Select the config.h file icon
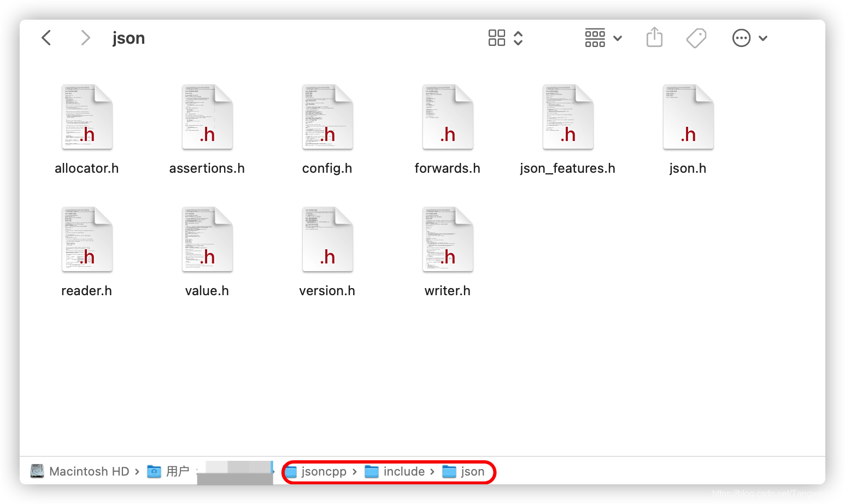The width and height of the screenshot is (845, 504). click(x=327, y=117)
